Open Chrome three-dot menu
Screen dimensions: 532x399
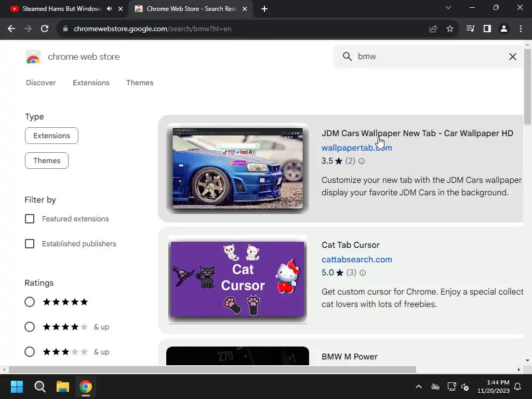point(521,29)
